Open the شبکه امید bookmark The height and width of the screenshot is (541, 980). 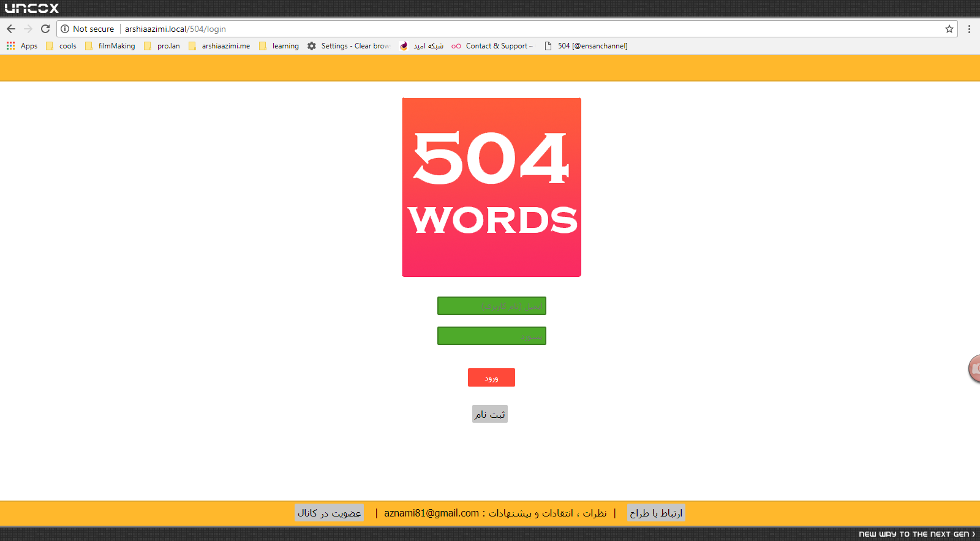click(x=421, y=46)
